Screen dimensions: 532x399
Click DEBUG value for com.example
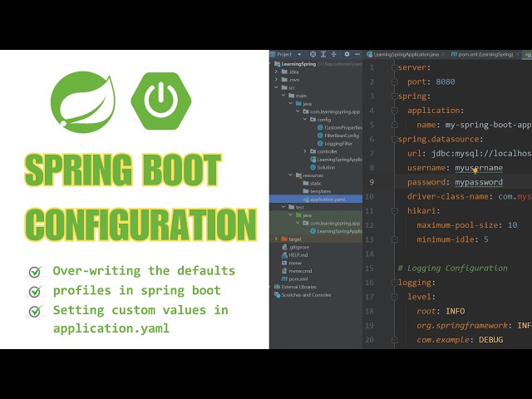(x=491, y=340)
